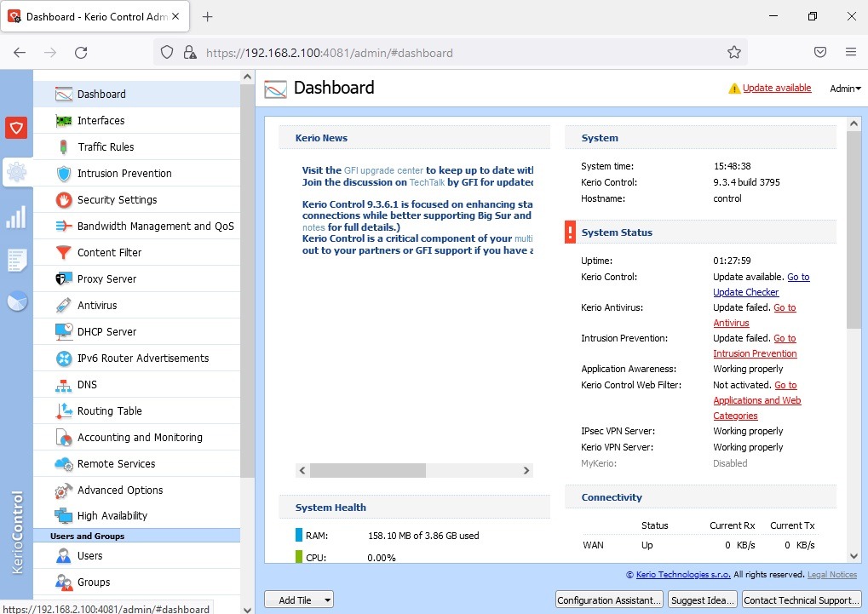The image size is (868, 614).
Task: Open the Logs document icon in left rail
Action: pyautogui.click(x=16, y=260)
